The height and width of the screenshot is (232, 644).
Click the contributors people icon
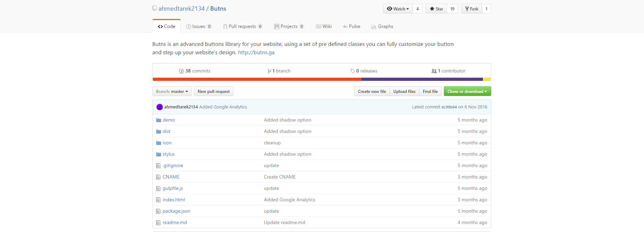(x=434, y=71)
